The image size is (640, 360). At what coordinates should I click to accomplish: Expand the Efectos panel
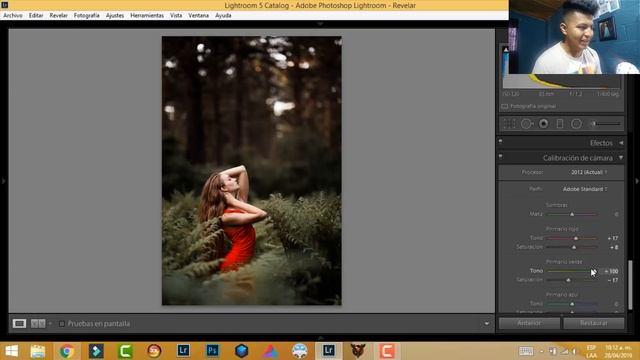click(x=621, y=143)
